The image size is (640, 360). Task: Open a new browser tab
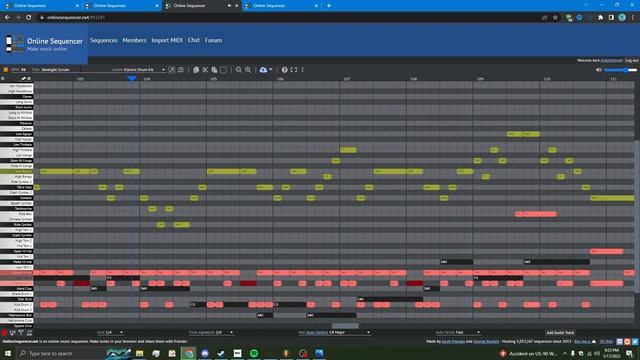pos(329,6)
